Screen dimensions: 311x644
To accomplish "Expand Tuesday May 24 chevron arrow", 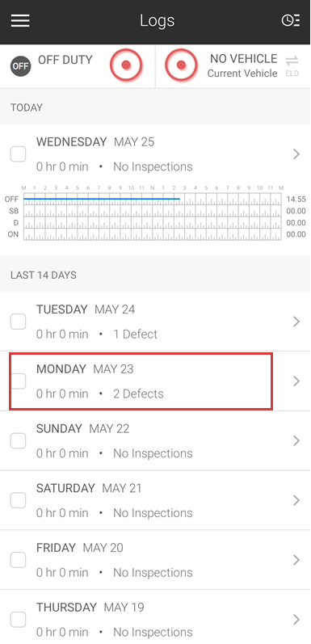I will click(296, 322).
